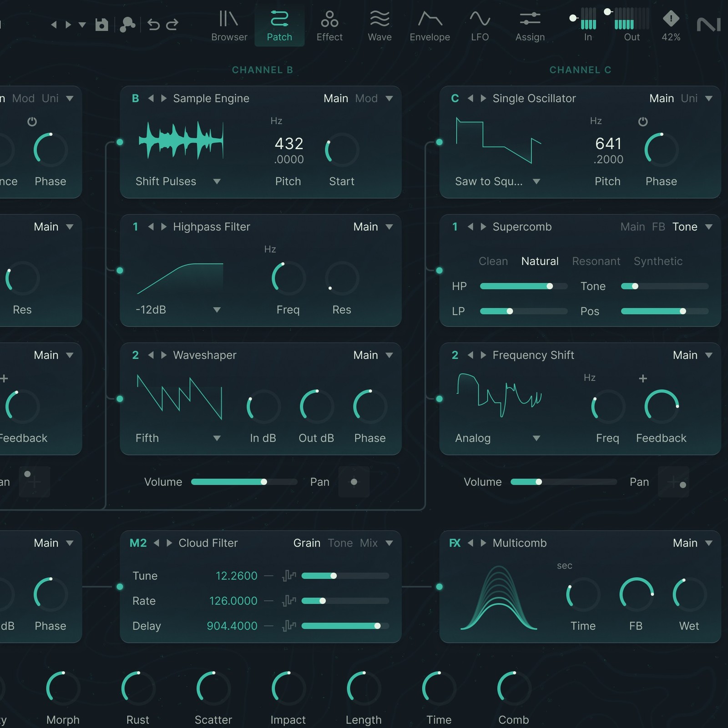Open the Browser panel

coord(229,25)
